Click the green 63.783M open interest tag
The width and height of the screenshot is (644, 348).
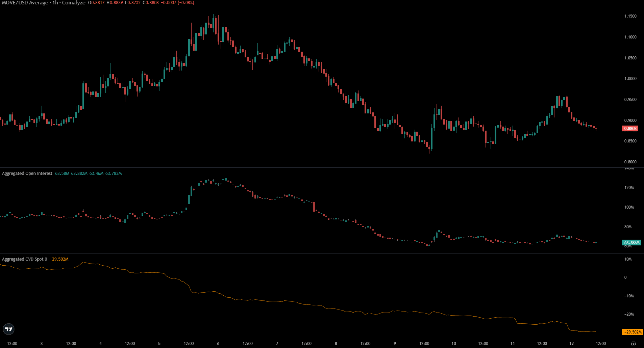coord(631,243)
